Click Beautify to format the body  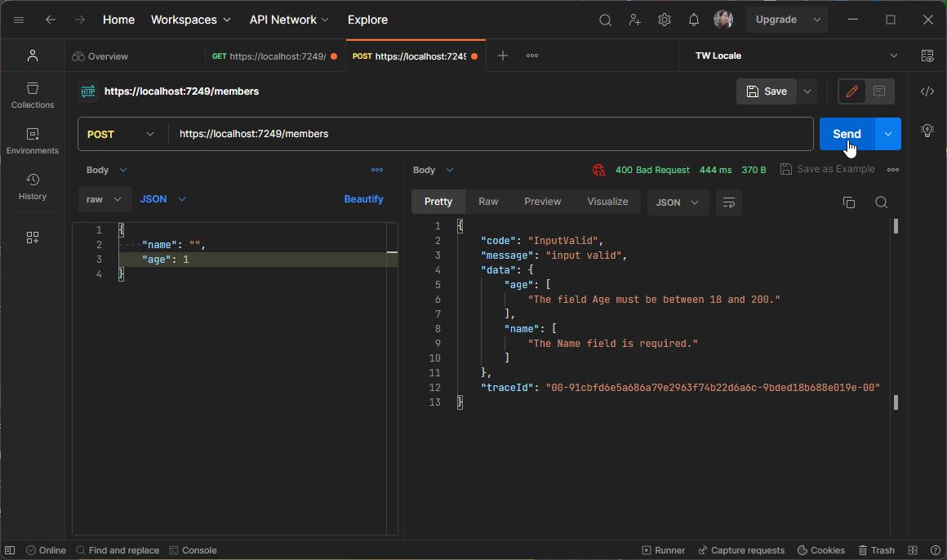(363, 199)
